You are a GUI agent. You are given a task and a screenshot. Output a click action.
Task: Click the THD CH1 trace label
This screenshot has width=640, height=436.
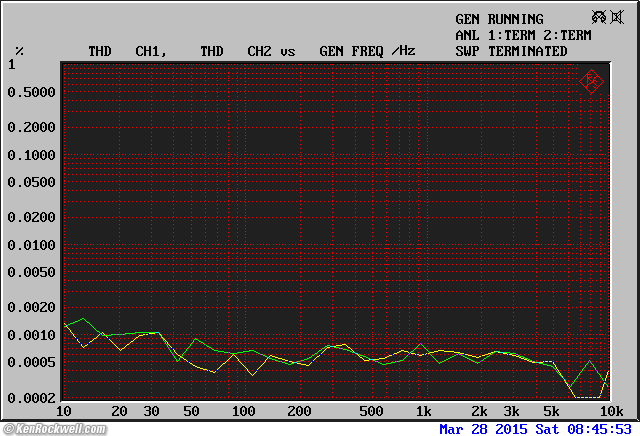pyautogui.click(x=127, y=51)
